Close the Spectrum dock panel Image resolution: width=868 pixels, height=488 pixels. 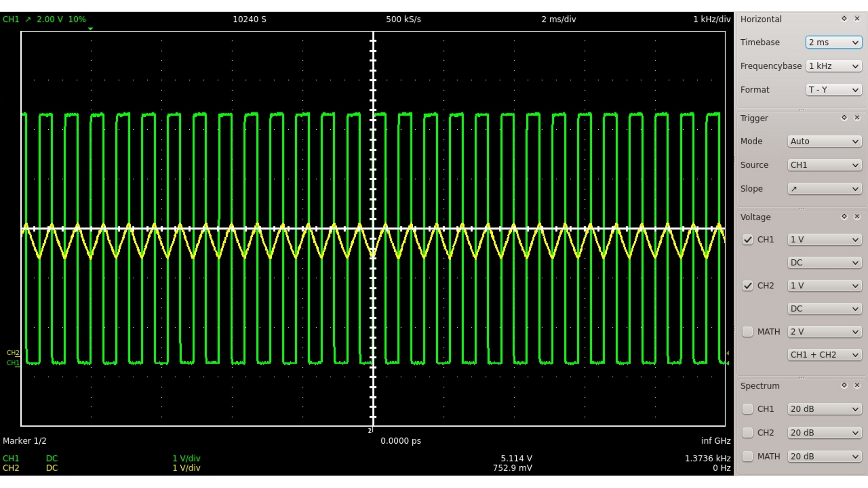click(857, 385)
